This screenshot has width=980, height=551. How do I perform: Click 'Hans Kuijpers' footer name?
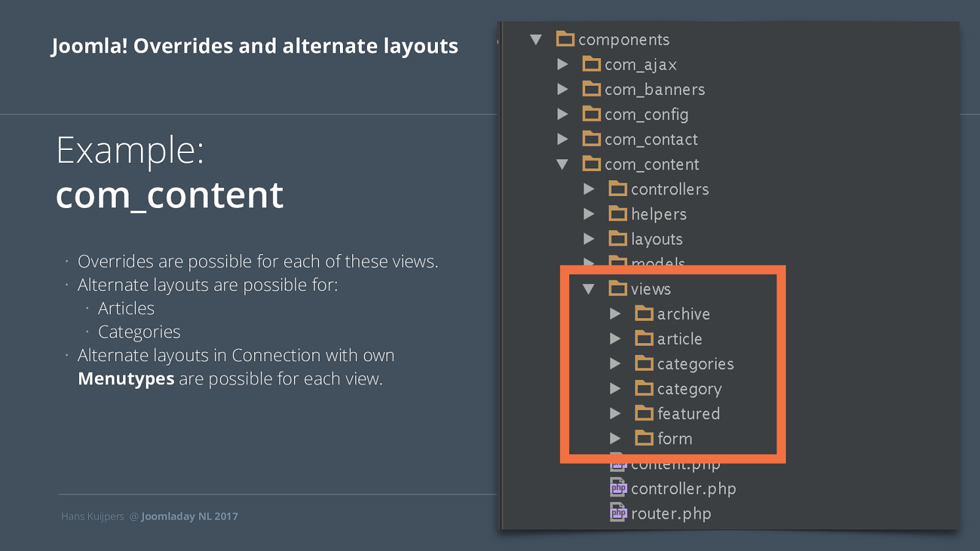92,516
